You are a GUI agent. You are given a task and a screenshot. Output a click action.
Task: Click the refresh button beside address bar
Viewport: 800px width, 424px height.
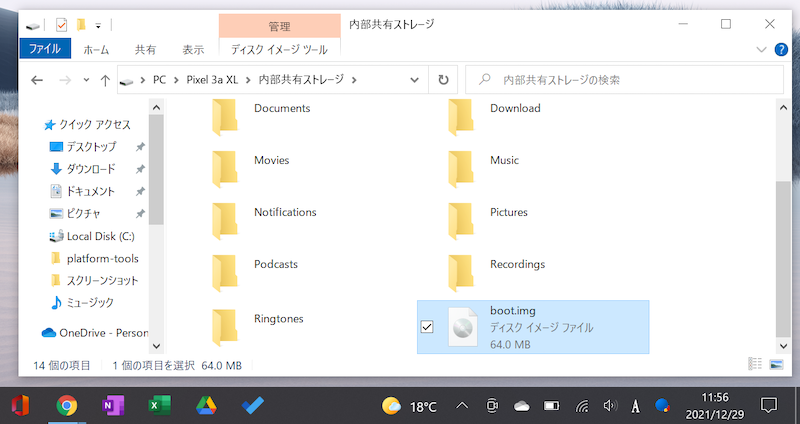[444, 79]
